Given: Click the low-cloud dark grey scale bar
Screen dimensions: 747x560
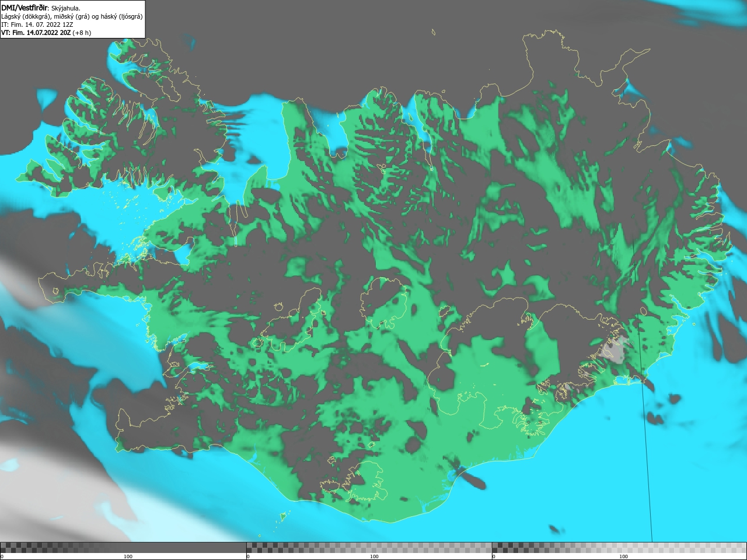Looking at the screenshot, I should tap(123, 548).
